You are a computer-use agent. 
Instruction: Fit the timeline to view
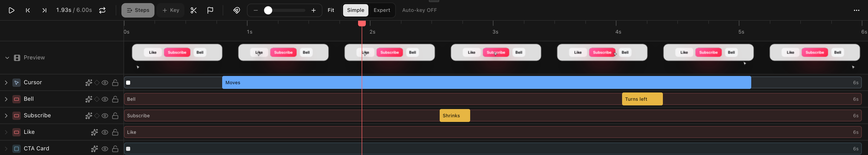[331, 10]
